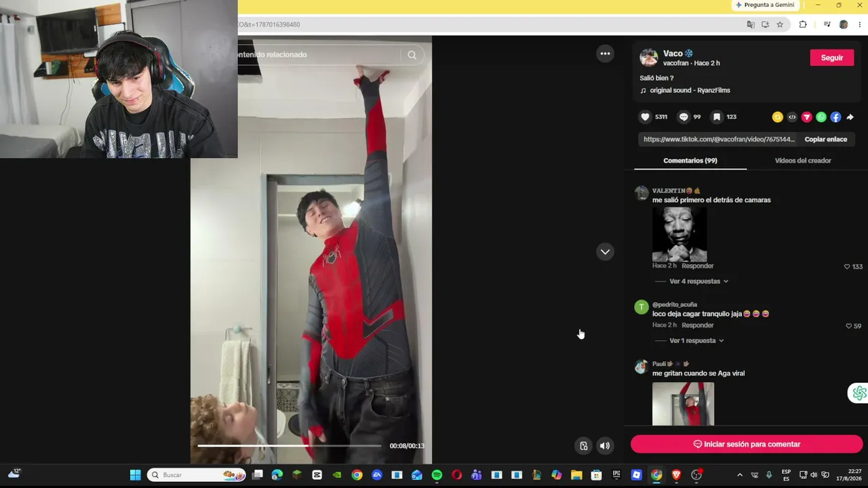Open the Spider-Man image in Pauli's comment

pos(683,404)
